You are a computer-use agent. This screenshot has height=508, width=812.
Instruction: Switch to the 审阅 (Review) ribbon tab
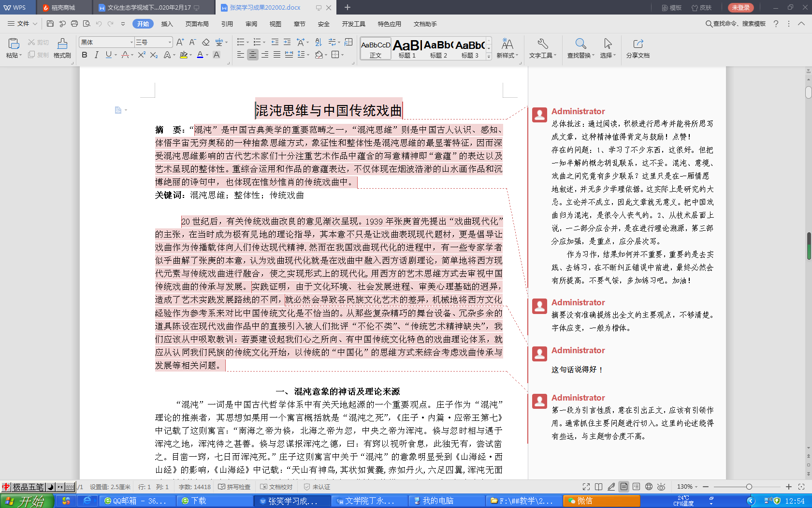pos(251,24)
